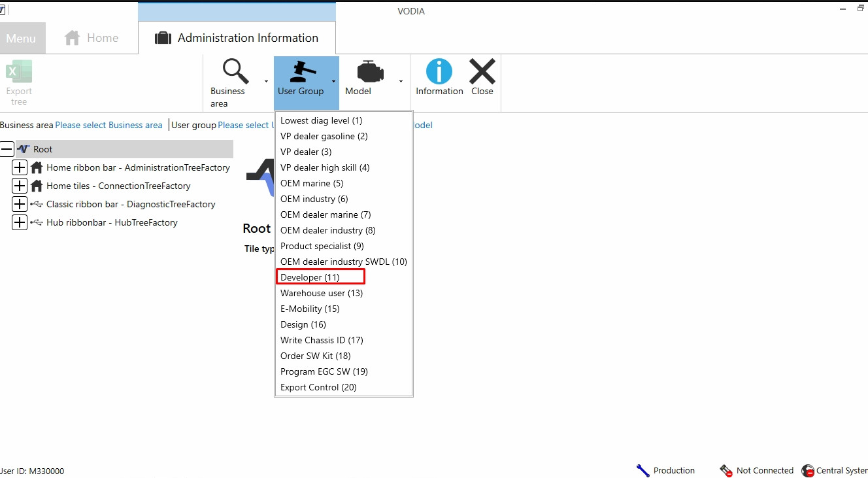Click the User Group gavel icon

tap(303, 71)
